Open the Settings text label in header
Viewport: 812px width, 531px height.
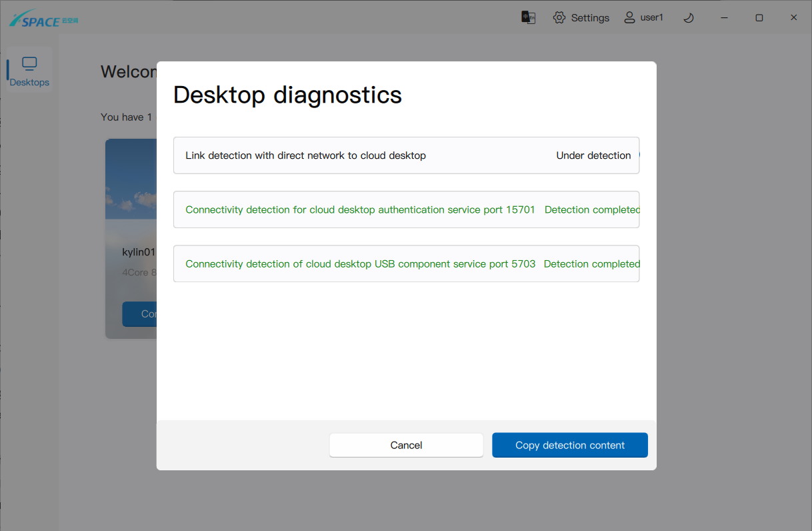pyautogui.click(x=590, y=18)
